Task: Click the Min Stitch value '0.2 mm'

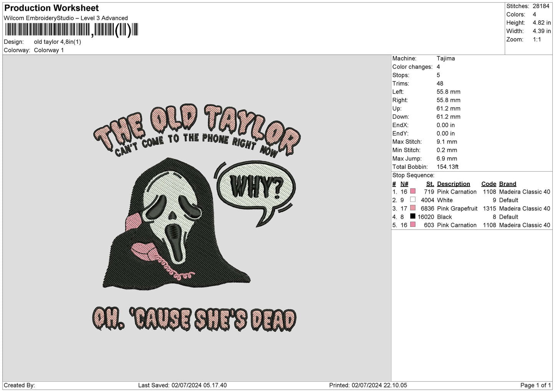Action: click(447, 150)
